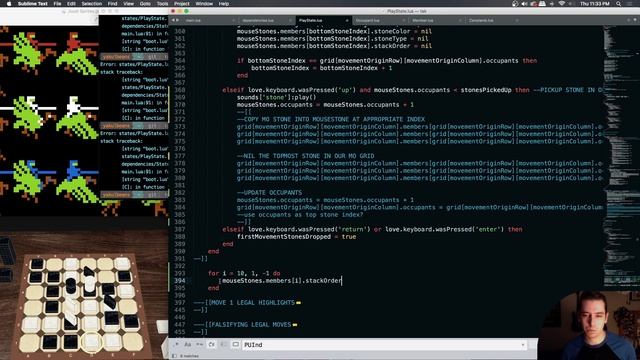This screenshot has height=360, width=640.
Task: Open the Find menu
Action: tap(112, 4)
